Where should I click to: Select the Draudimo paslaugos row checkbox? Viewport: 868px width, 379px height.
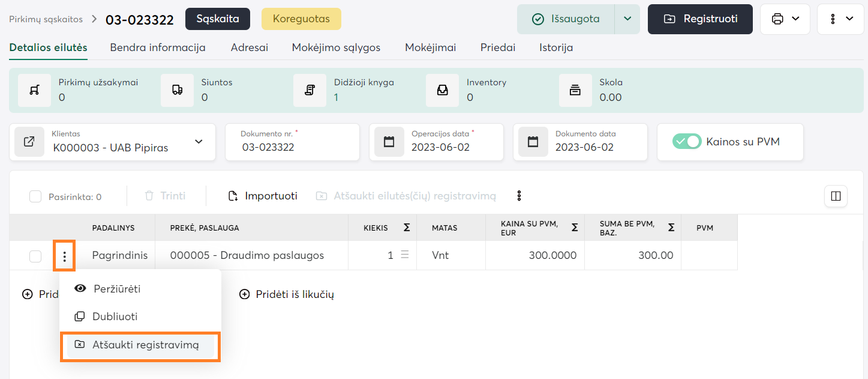point(35,256)
